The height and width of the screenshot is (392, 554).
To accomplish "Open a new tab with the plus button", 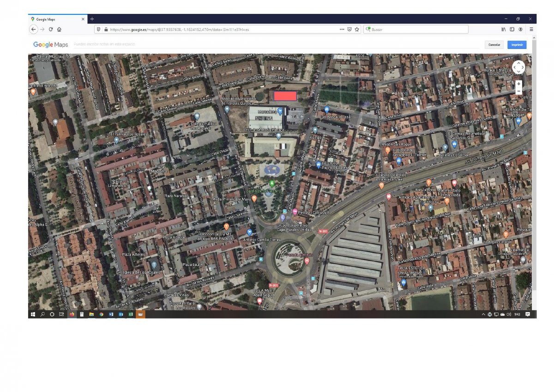I will (92, 19).
